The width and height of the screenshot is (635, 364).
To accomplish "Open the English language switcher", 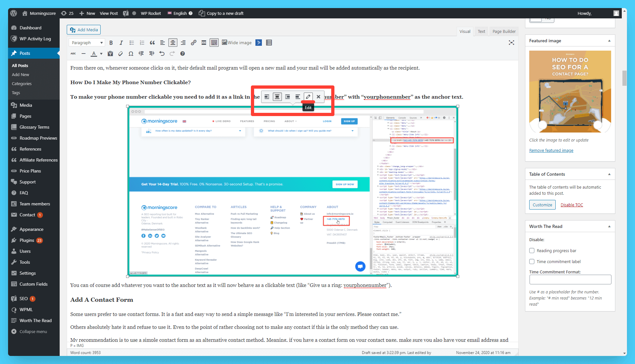I will coord(180,13).
